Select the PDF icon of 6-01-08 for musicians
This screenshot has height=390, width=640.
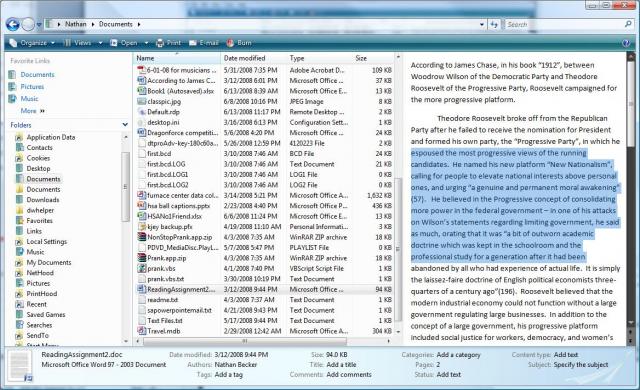tap(142, 70)
